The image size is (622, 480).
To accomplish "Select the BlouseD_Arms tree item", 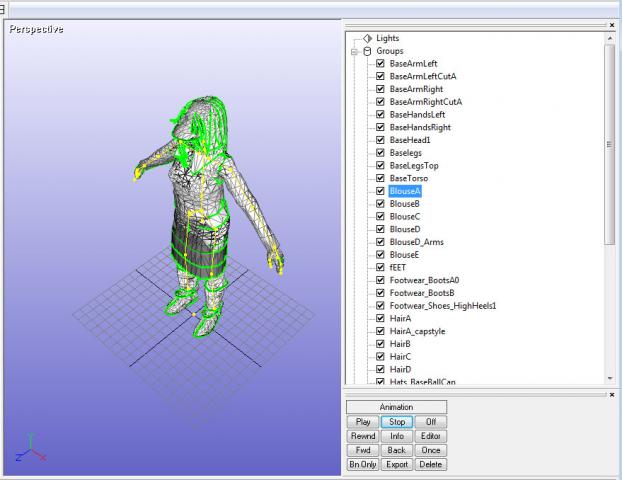I will [416, 242].
